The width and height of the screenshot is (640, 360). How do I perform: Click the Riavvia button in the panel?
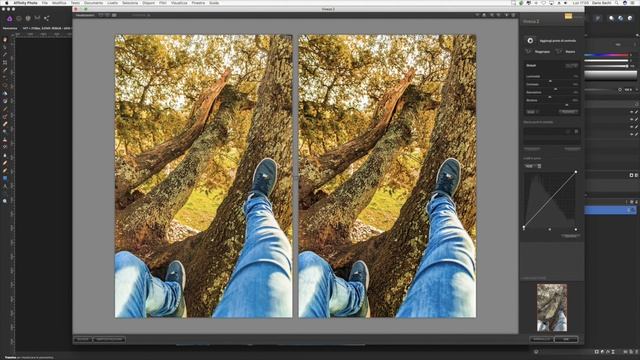[x=570, y=52]
